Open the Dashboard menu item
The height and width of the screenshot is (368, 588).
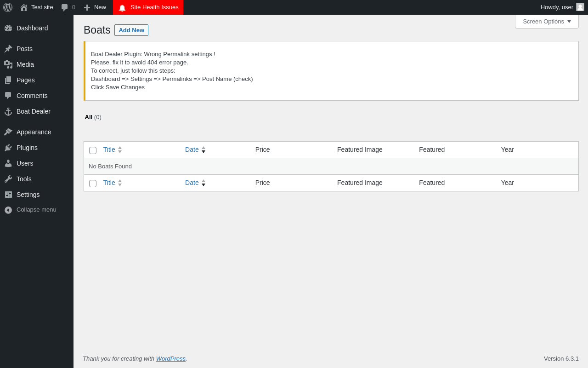pos(37,28)
